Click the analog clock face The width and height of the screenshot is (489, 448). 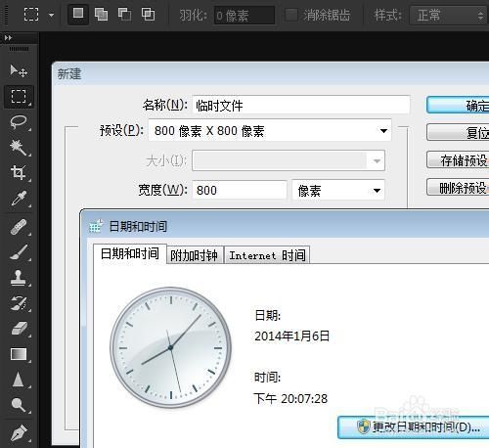click(x=170, y=347)
